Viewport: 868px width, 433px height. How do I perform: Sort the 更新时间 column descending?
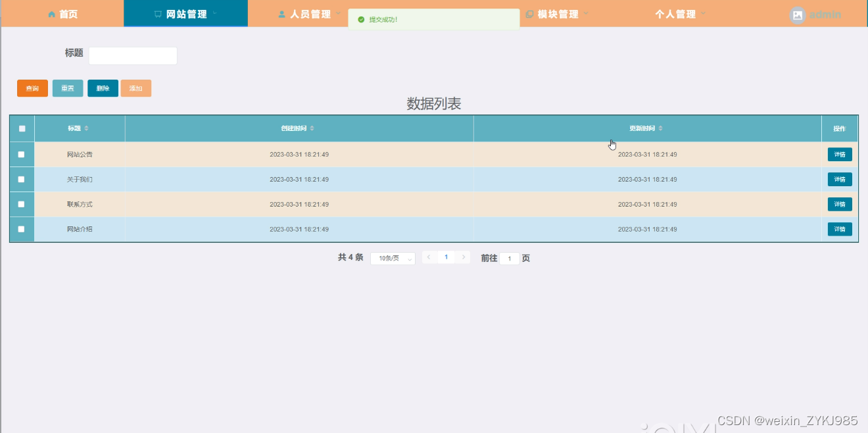pyautogui.click(x=661, y=131)
